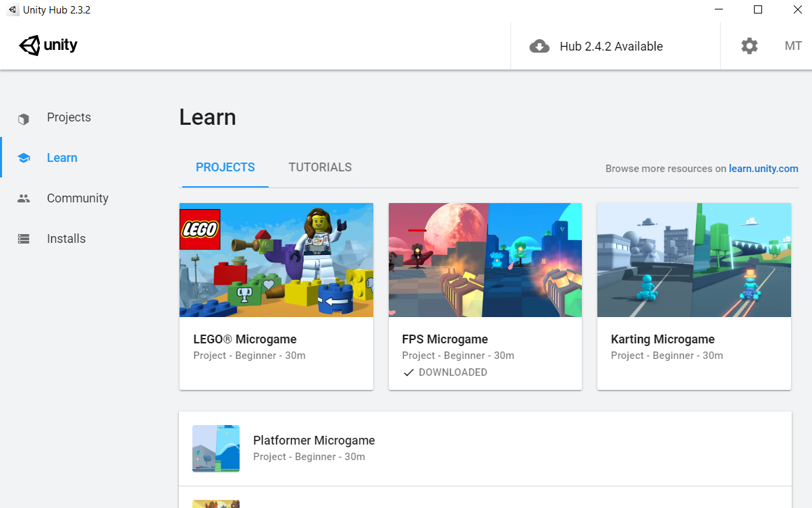812x508 pixels.
Task: Open the Platformer Microgame row title
Action: click(314, 441)
